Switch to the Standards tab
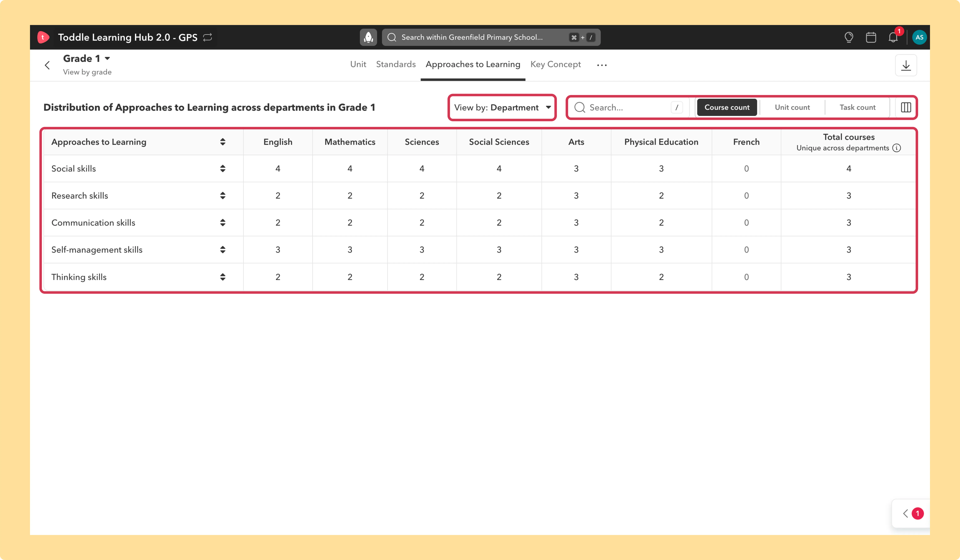Viewport: 960px width, 560px height. click(x=396, y=64)
